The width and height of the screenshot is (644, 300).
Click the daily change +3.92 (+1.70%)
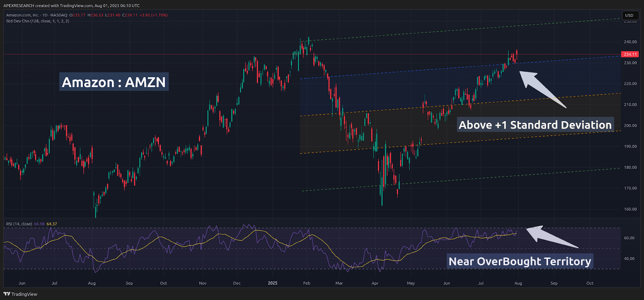click(154, 15)
